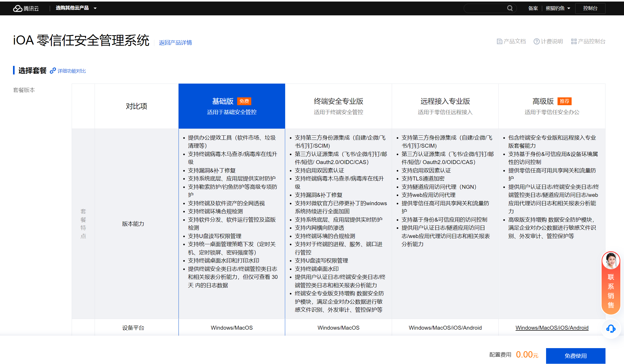Viewport: 624px width, 364px height.
Task: Click the underlined Windows/MacOS/iOS/Android link
Action: (x=552, y=328)
